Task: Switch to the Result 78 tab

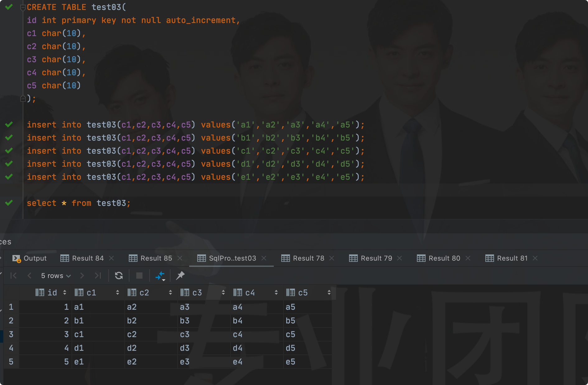Action: tap(308, 258)
